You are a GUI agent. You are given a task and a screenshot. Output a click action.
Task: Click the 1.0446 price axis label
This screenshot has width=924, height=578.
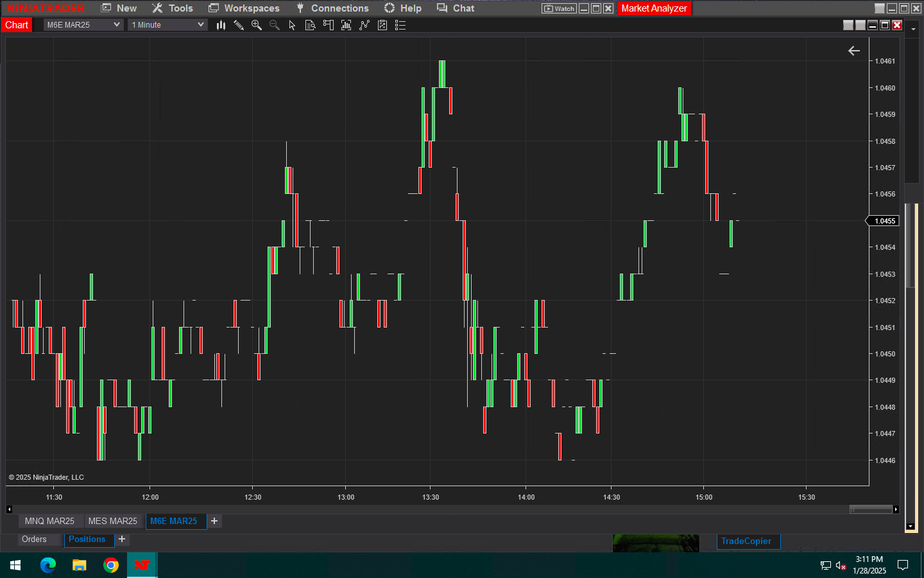[885, 460]
